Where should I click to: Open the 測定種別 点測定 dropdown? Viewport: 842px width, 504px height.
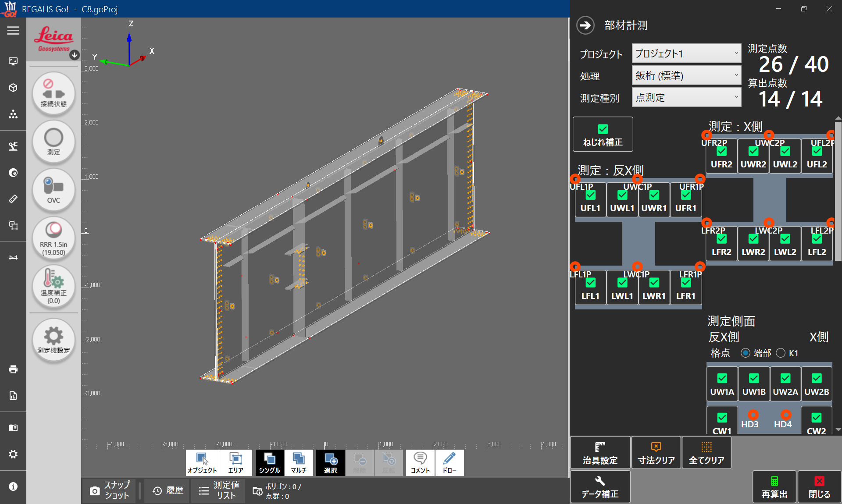point(686,97)
